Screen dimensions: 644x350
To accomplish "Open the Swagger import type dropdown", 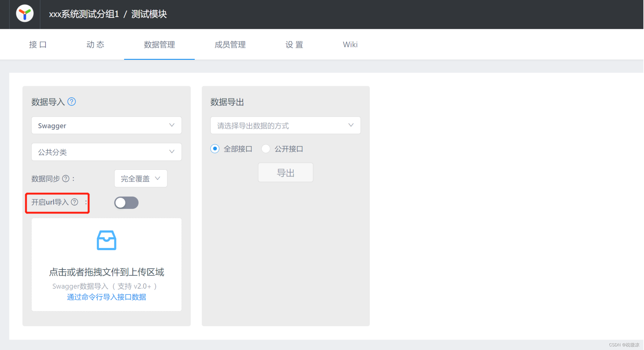I will click(106, 125).
